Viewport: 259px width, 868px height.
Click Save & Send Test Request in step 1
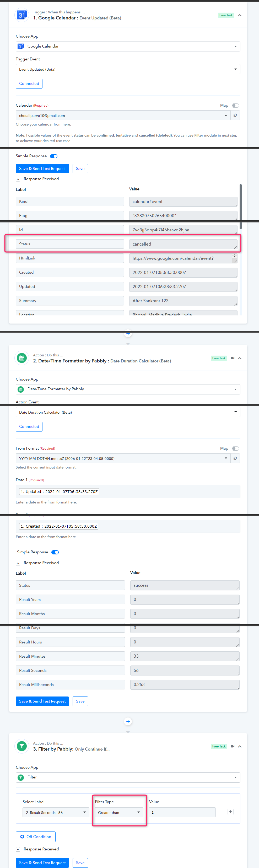click(x=42, y=168)
